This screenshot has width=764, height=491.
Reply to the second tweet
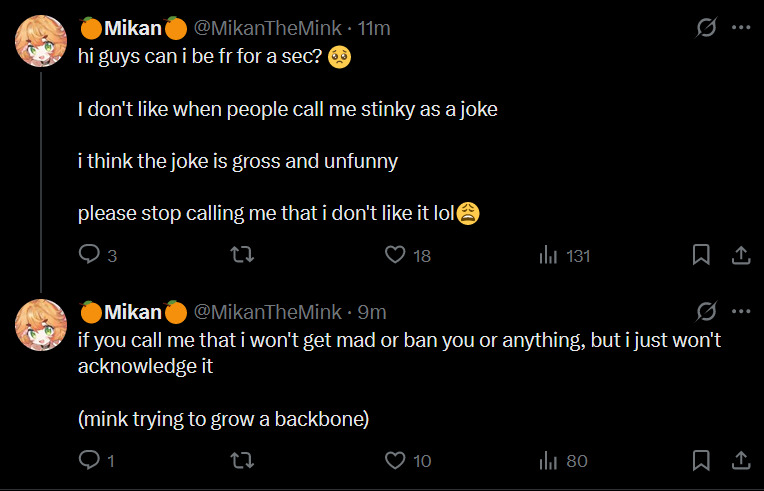(89, 460)
